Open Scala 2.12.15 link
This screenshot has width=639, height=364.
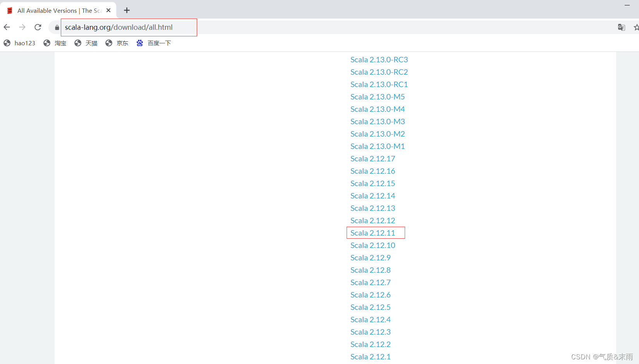tap(373, 183)
